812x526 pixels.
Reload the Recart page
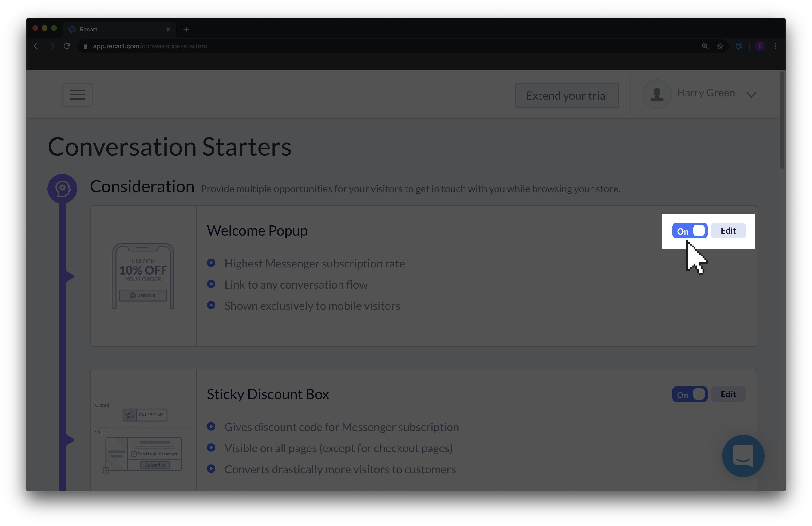[x=67, y=46]
